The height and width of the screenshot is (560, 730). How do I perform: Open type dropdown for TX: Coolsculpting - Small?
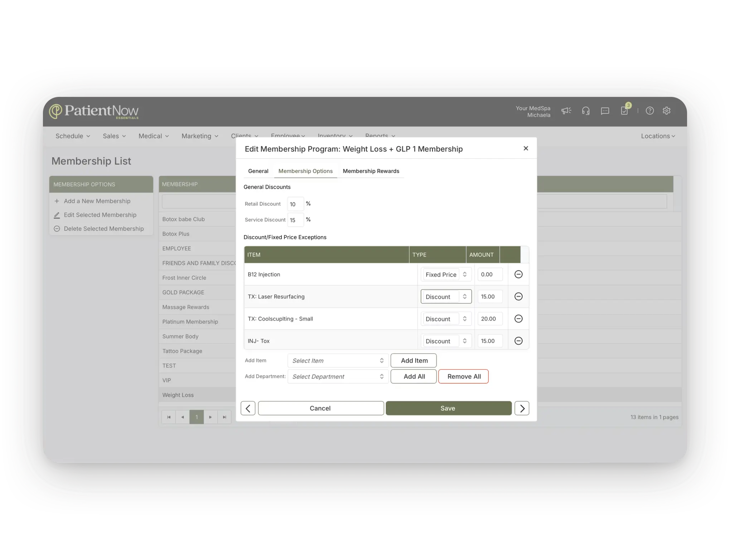[x=446, y=319]
